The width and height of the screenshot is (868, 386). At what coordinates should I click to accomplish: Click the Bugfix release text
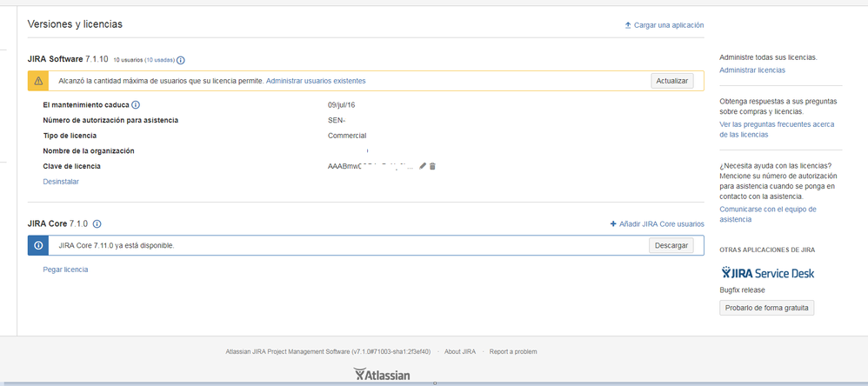(x=743, y=289)
